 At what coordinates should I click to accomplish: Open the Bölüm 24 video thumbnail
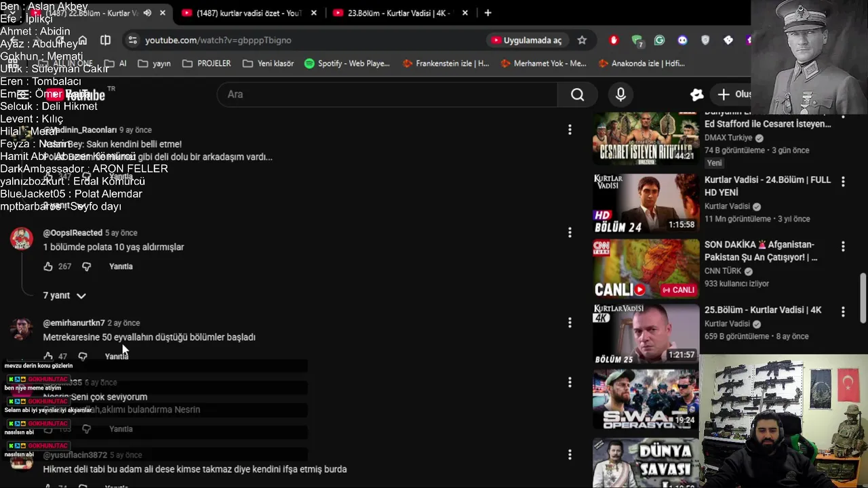[646, 203]
